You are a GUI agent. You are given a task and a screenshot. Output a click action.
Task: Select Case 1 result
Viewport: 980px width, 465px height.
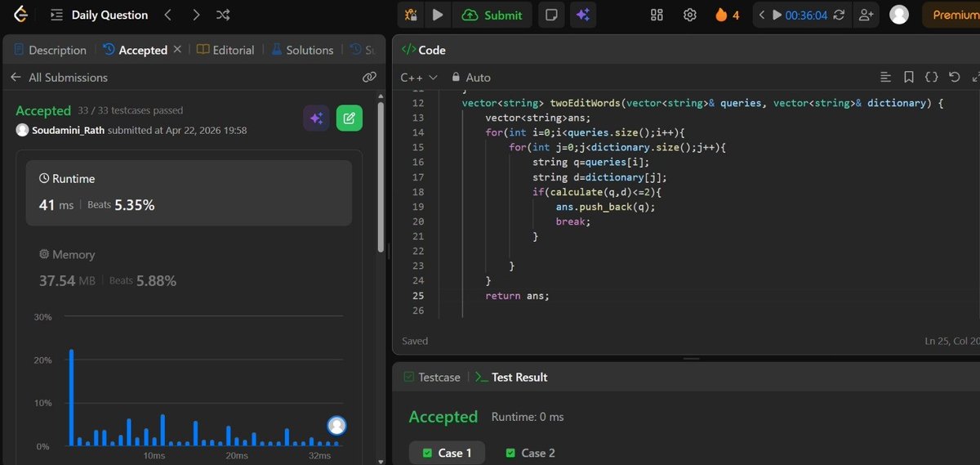[x=447, y=453]
